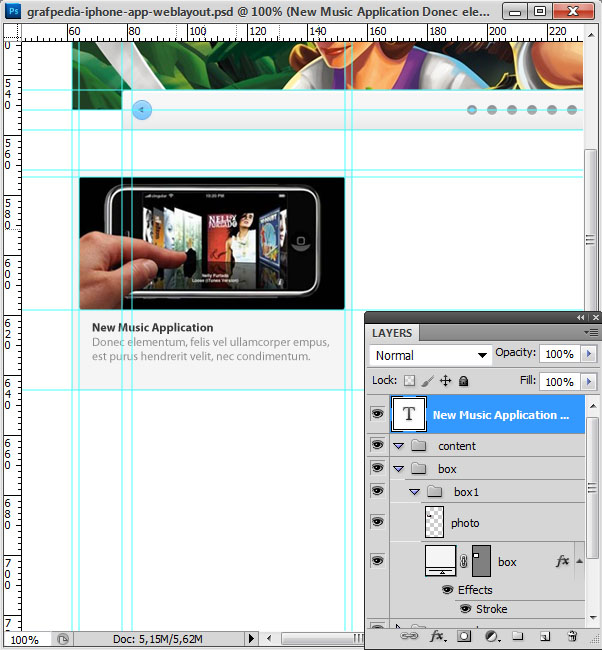Viewport: 602px width, 650px height.
Task: Select the LAYERS panel tab
Action: 392,333
